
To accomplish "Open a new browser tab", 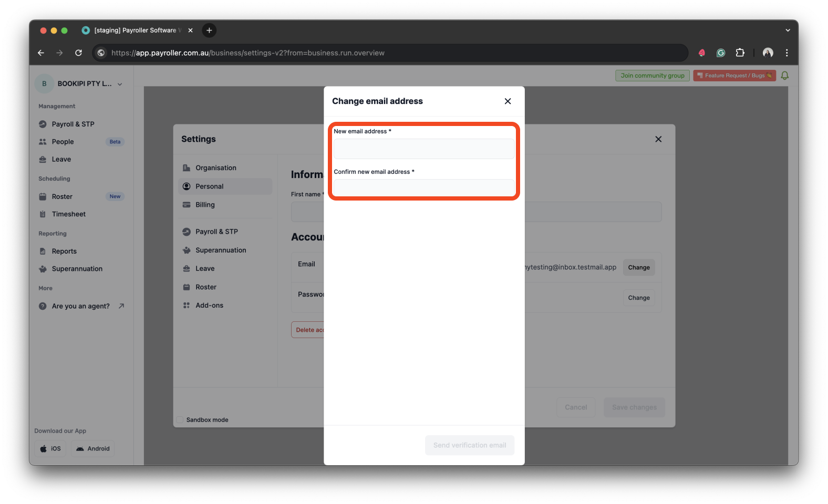I will [209, 30].
